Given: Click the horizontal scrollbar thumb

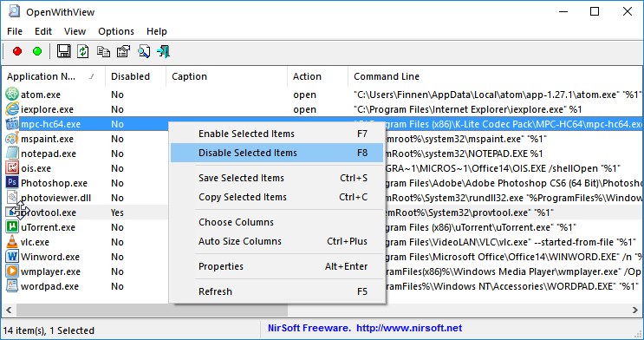Looking at the screenshot, I should click(x=152, y=310).
